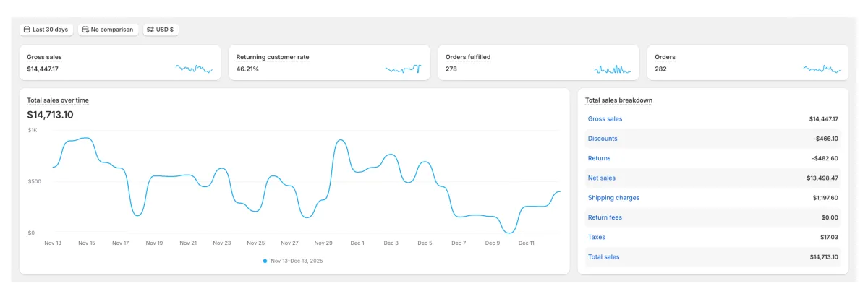Click the Taxes link in the breakdown

[597, 237]
